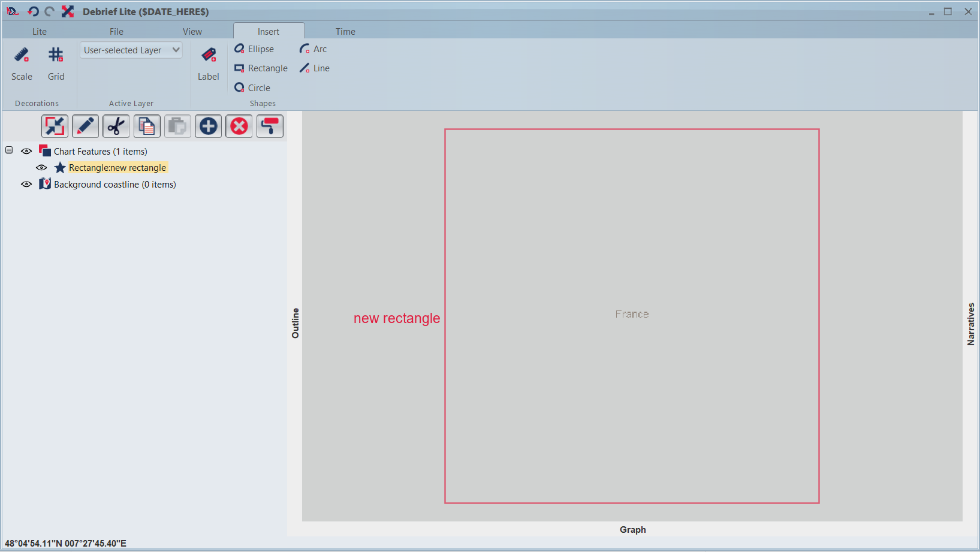
Task: Click the greyed-out paste icon in Outline toolbar
Action: (177, 126)
